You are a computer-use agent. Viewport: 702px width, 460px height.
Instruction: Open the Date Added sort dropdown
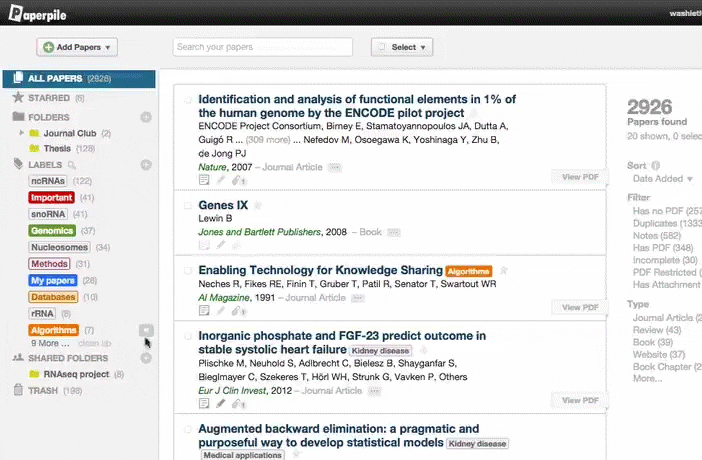click(661, 179)
